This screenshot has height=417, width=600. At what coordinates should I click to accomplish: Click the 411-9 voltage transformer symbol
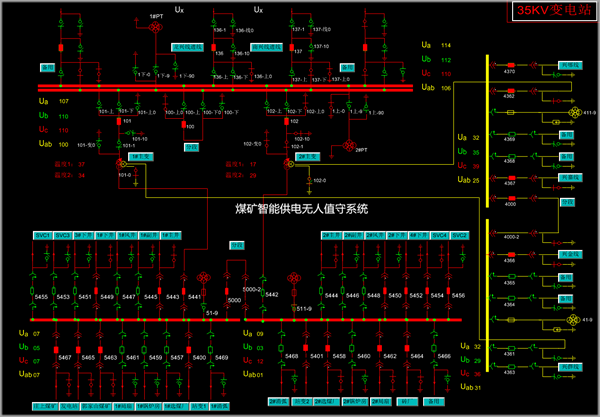coord(575,112)
